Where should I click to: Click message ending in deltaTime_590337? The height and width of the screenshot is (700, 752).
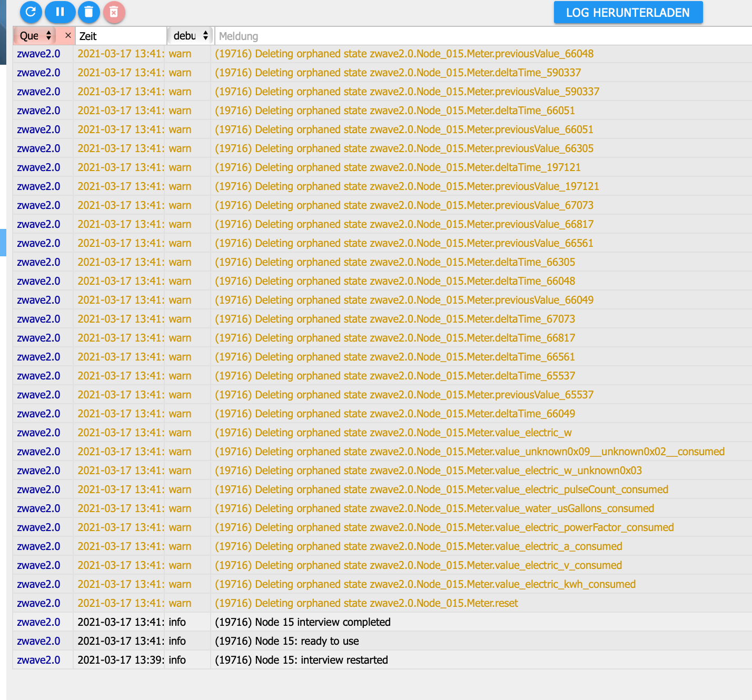(398, 73)
